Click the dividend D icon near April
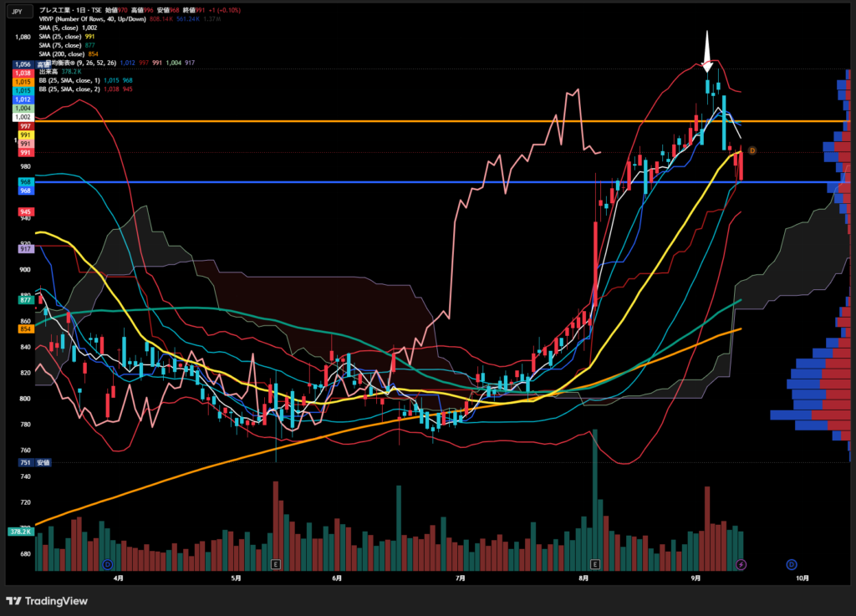This screenshot has height=616, width=856. (108, 564)
